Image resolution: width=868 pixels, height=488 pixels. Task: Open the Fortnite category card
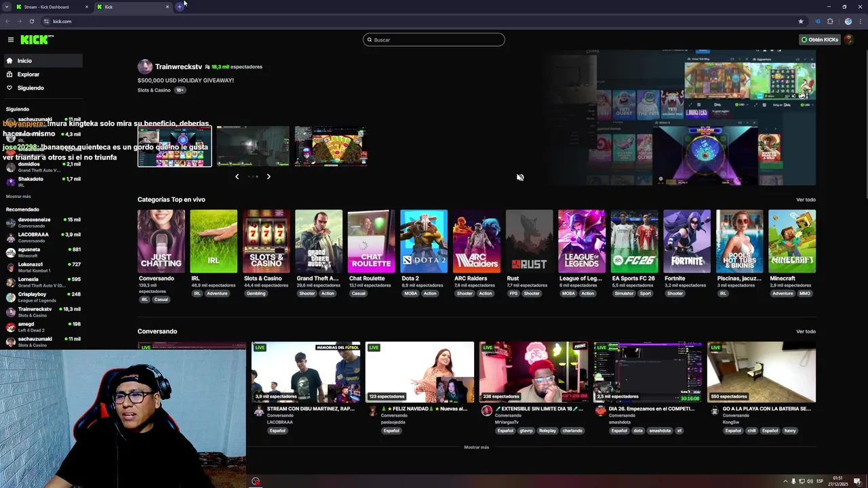(687, 241)
